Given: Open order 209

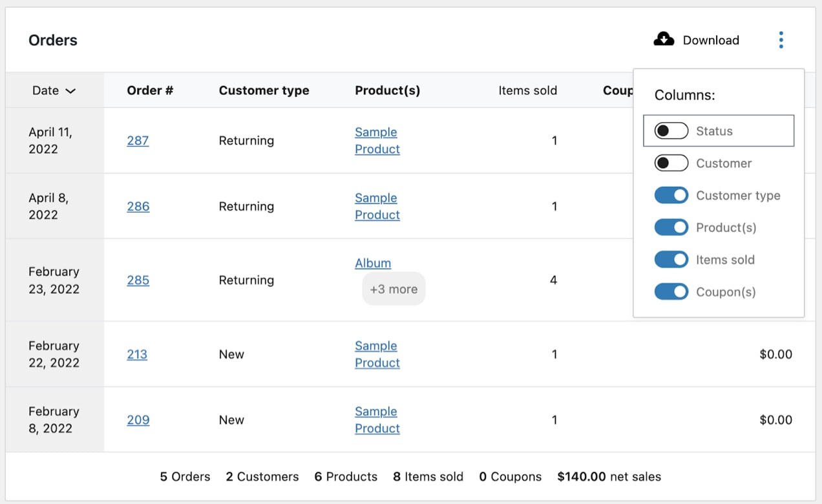Looking at the screenshot, I should [137, 420].
